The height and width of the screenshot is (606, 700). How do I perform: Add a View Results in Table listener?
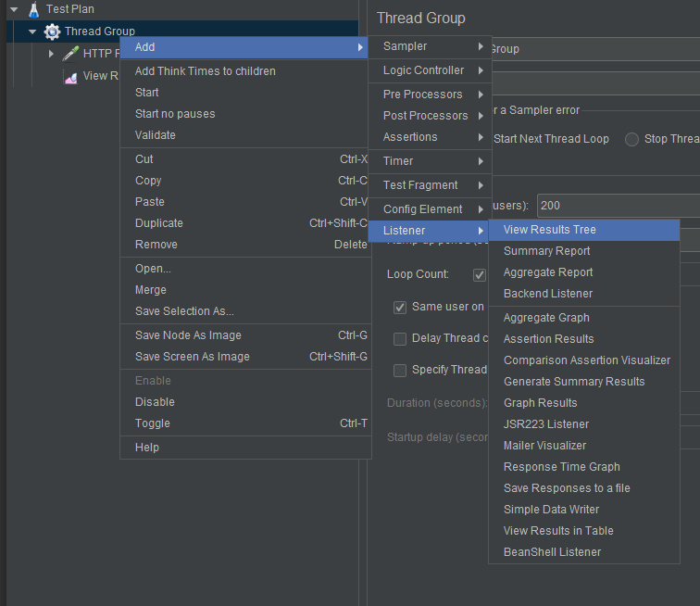coord(584,531)
